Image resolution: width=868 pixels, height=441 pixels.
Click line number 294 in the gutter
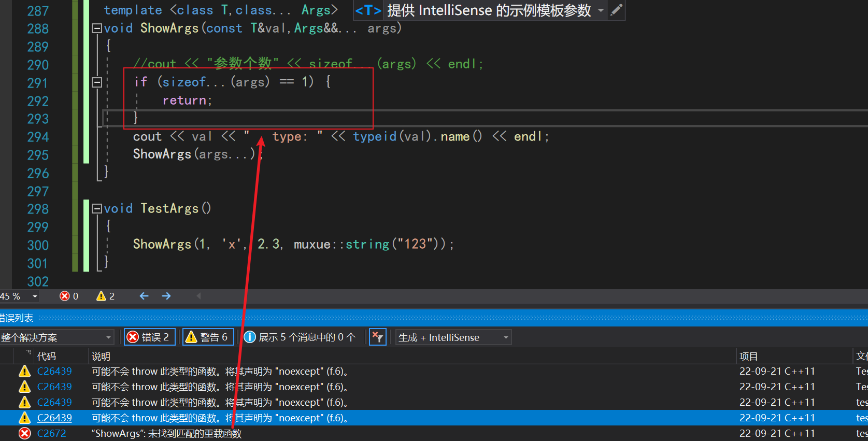(38, 137)
